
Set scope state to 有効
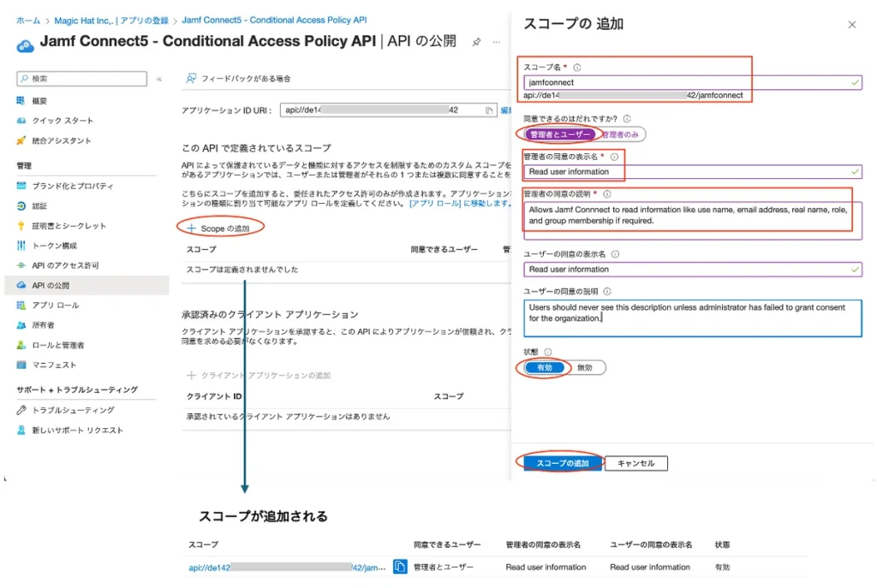(x=546, y=367)
